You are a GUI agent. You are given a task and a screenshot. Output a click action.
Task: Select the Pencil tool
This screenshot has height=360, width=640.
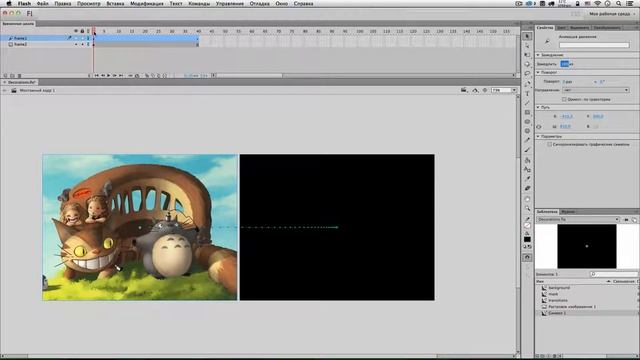pos(527,140)
